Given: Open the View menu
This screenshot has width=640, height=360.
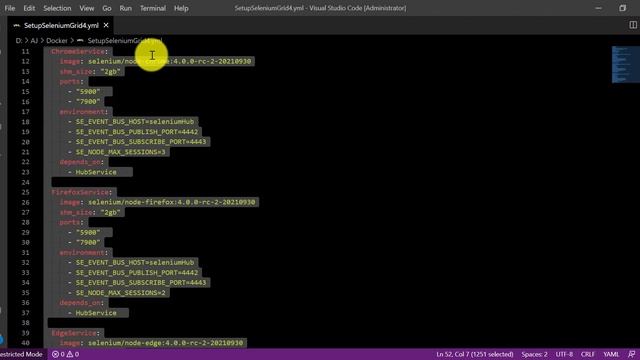Looking at the screenshot, I should pyautogui.click(x=87, y=8).
